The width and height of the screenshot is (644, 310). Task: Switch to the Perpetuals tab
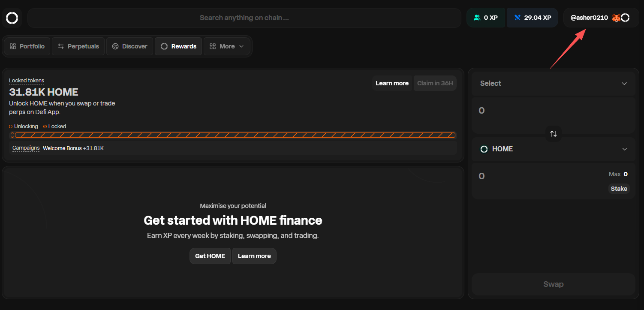tap(78, 46)
